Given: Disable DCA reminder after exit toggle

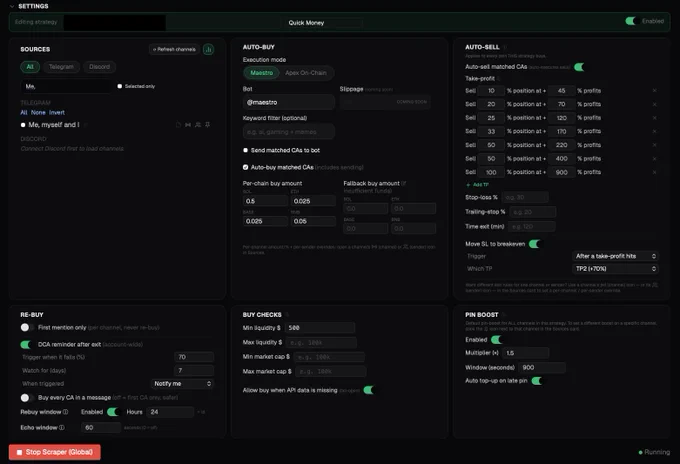Looking at the screenshot, I should point(26,344).
